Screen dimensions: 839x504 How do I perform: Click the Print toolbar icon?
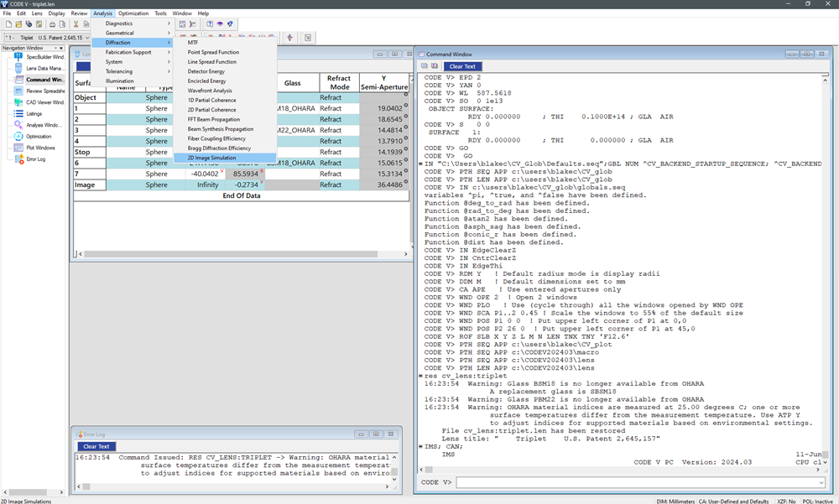point(52,24)
